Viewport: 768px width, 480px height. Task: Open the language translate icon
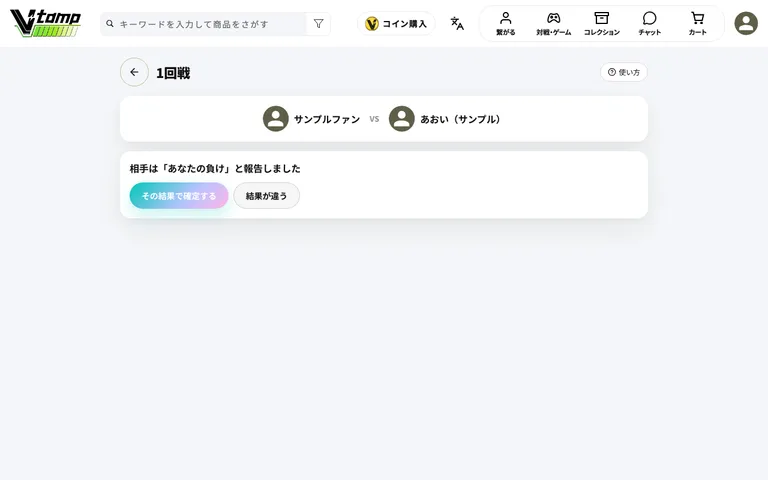pyautogui.click(x=457, y=24)
